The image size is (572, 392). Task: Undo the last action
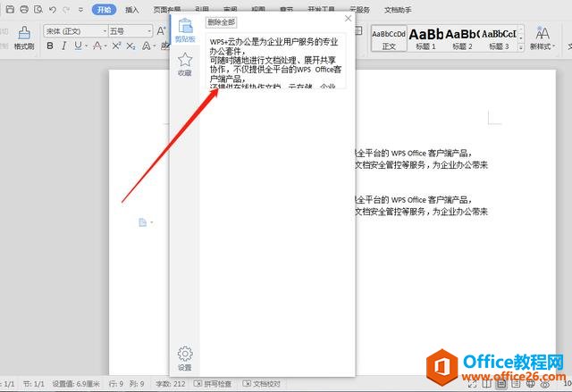pyautogui.click(x=53, y=10)
